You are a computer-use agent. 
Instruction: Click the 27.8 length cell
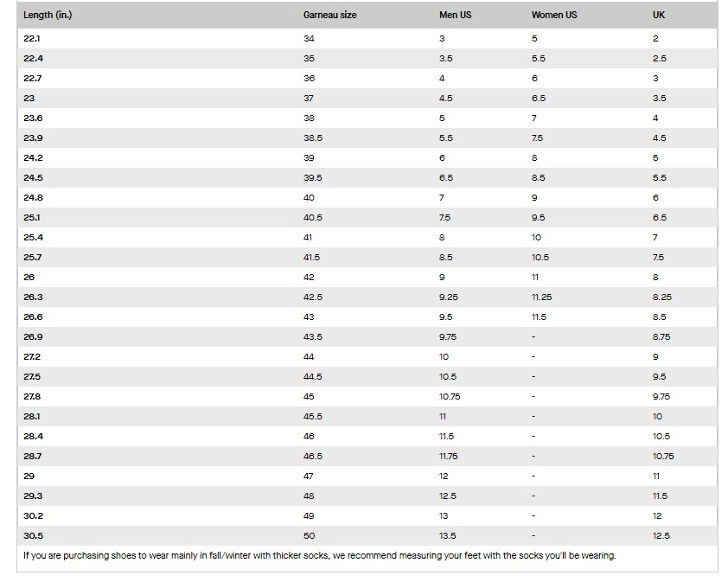(x=33, y=397)
